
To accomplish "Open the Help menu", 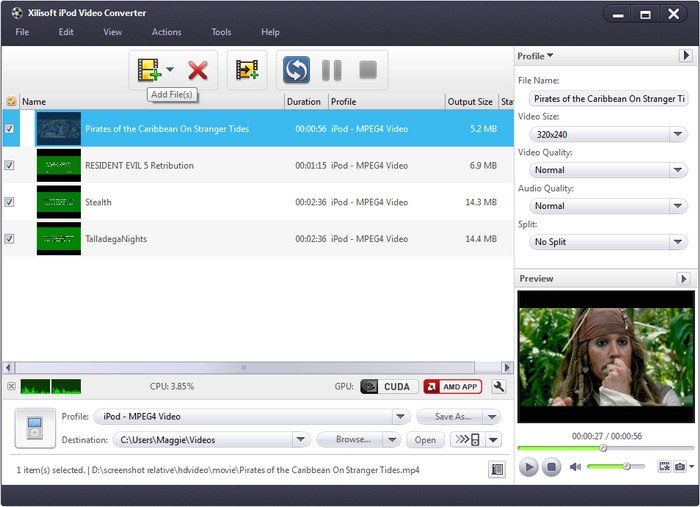I will click(x=270, y=32).
